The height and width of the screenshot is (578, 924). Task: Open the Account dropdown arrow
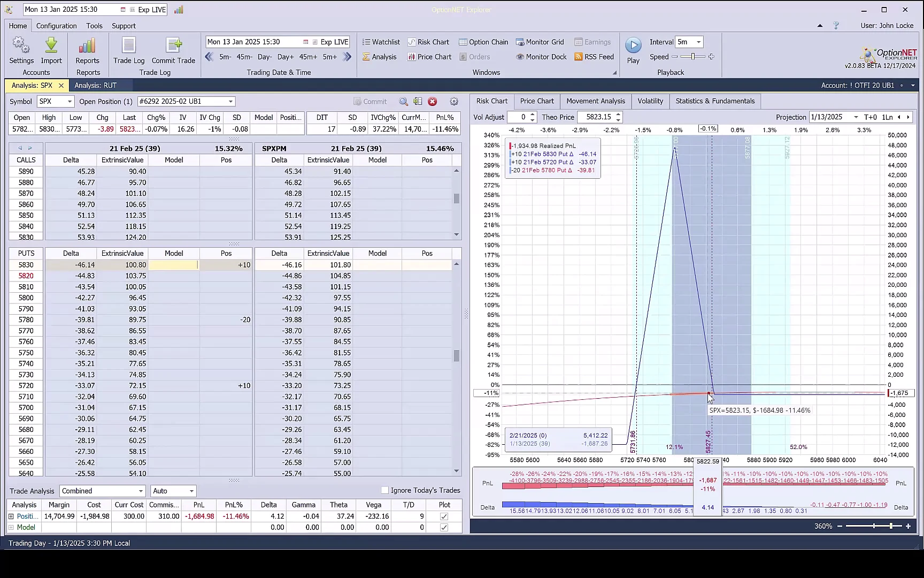[913, 86]
